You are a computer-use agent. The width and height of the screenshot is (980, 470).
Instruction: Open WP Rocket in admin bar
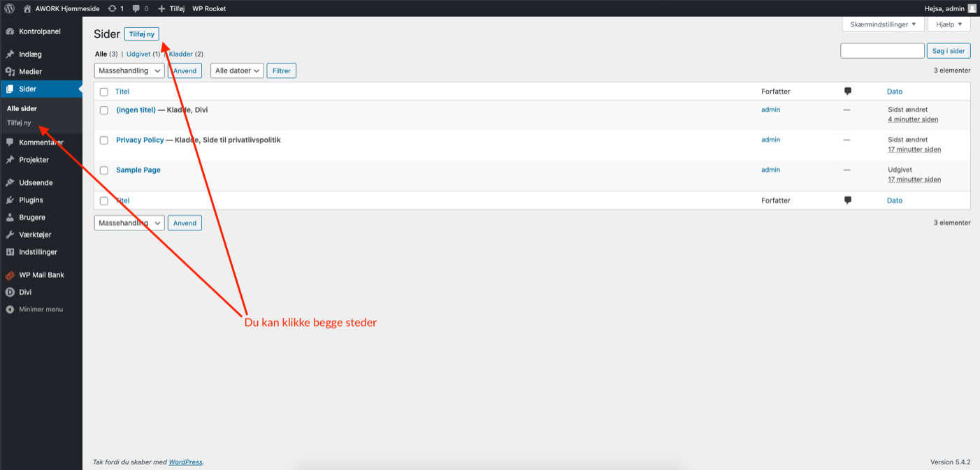point(209,8)
